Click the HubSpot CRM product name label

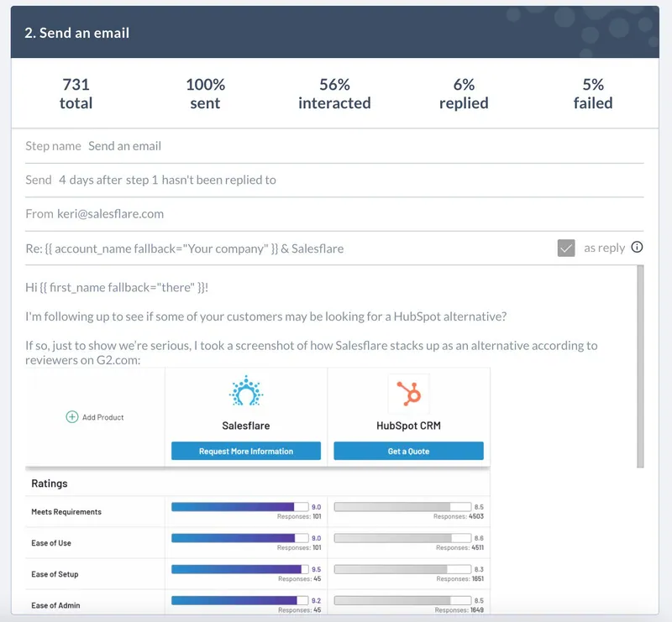click(x=408, y=426)
